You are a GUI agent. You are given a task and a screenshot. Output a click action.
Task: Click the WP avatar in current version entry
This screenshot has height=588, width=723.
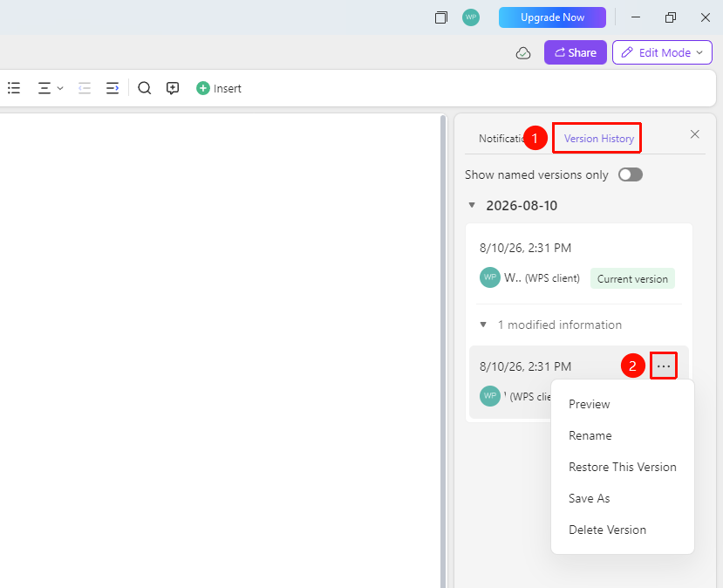coord(489,277)
